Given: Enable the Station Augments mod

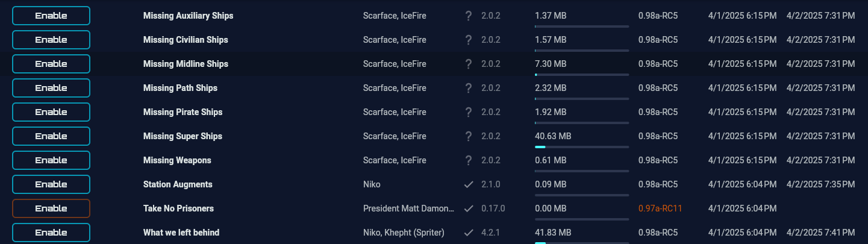Looking at the screenshot, I should click(51, 184).
